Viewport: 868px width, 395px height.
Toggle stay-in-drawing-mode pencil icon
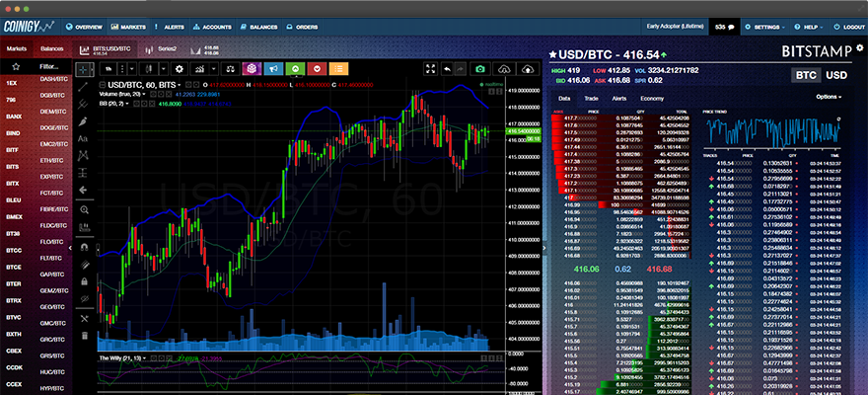pos(84,265)
